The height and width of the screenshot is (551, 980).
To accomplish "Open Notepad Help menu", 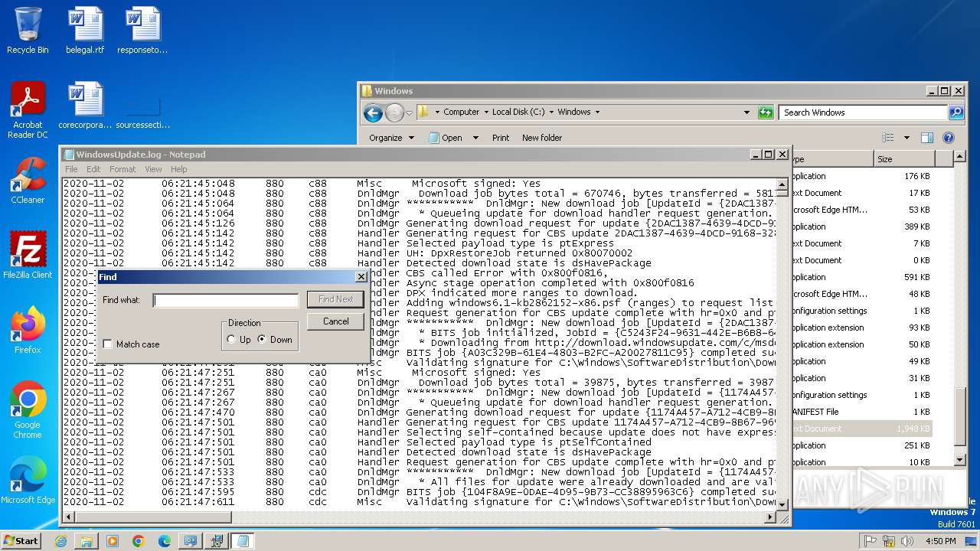I will 178,169.
